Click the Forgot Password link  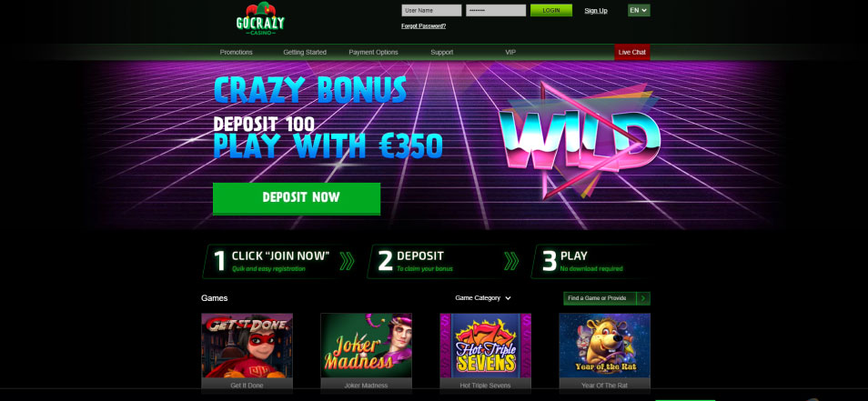pos(423,26)
